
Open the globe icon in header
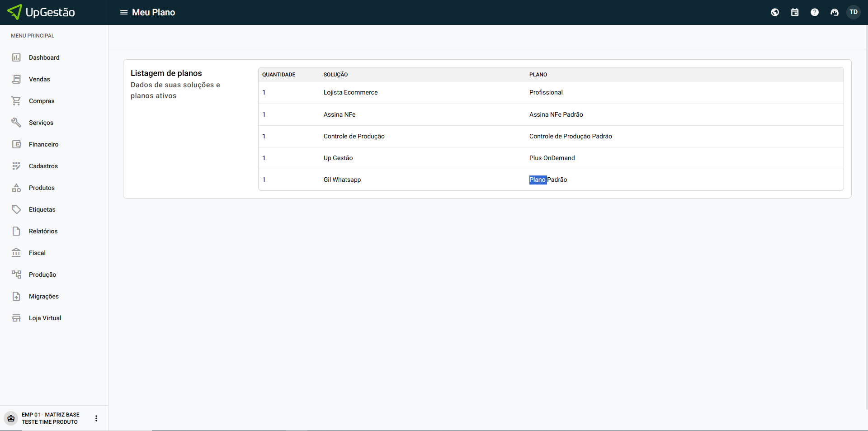775,12
